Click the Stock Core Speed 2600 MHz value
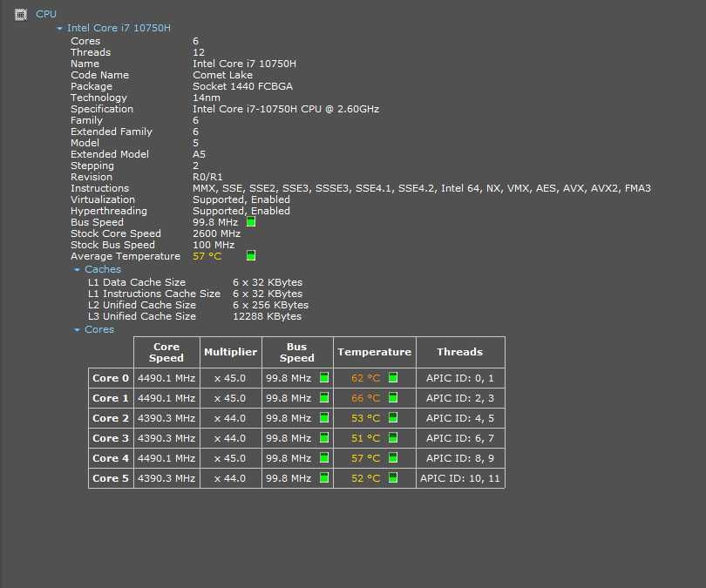Viewport: 706px width, 588px height. pos(216,233)
